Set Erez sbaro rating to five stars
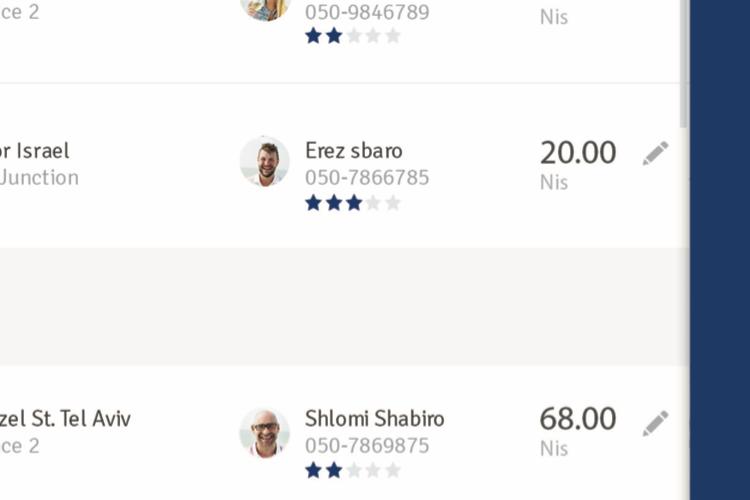Viewport: 750px width, 500px height. [x=393, y=203]
